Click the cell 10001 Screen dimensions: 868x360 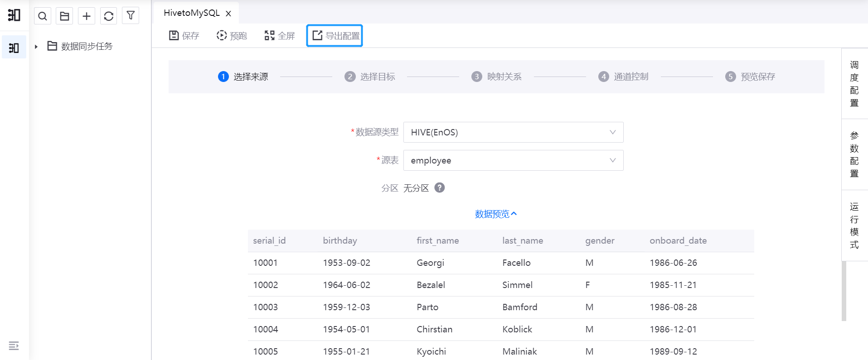(x=265, y=263)
